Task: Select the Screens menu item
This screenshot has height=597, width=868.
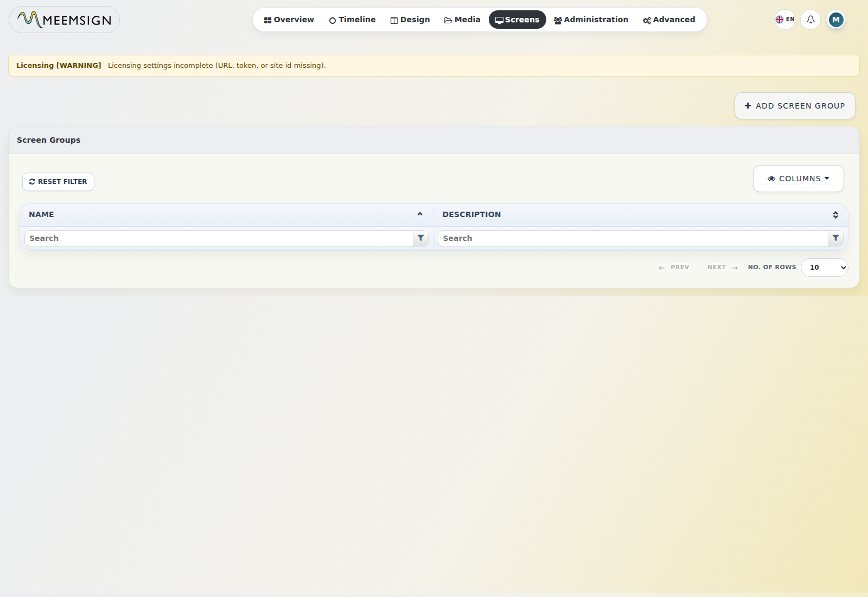Action: coord(518,20)
